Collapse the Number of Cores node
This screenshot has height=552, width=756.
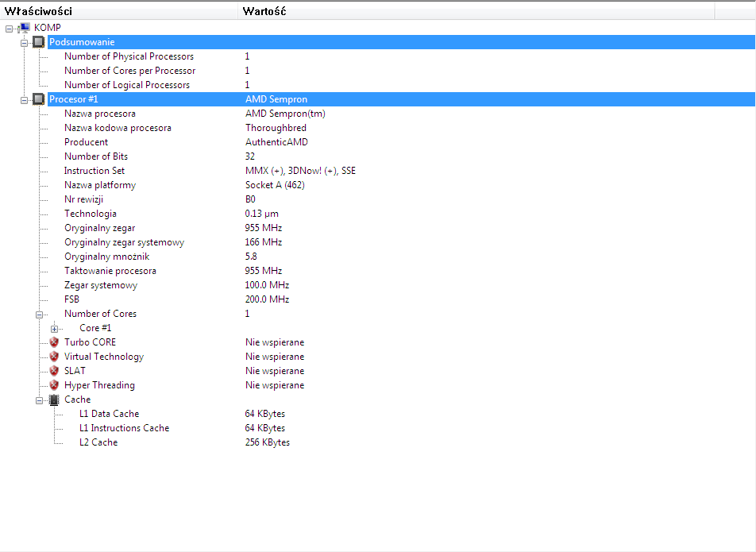click(x=40, y=315)
